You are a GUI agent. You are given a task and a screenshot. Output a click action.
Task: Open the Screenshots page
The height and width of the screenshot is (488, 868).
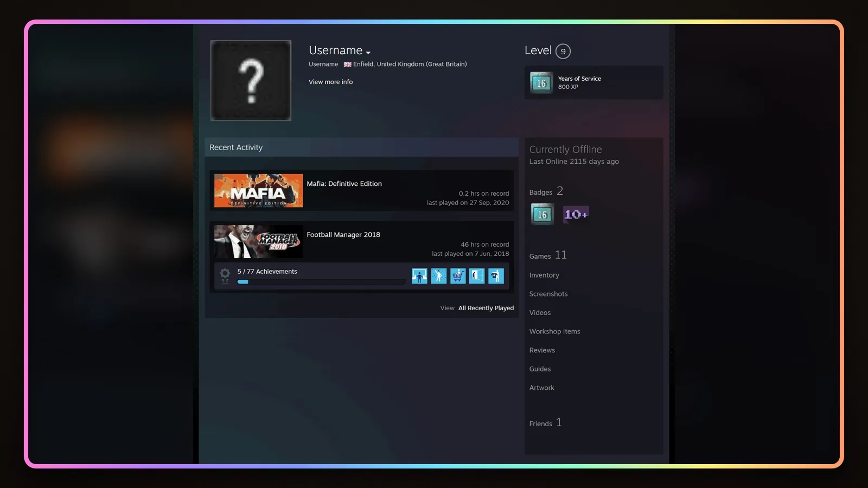click(x=548, y=294)
